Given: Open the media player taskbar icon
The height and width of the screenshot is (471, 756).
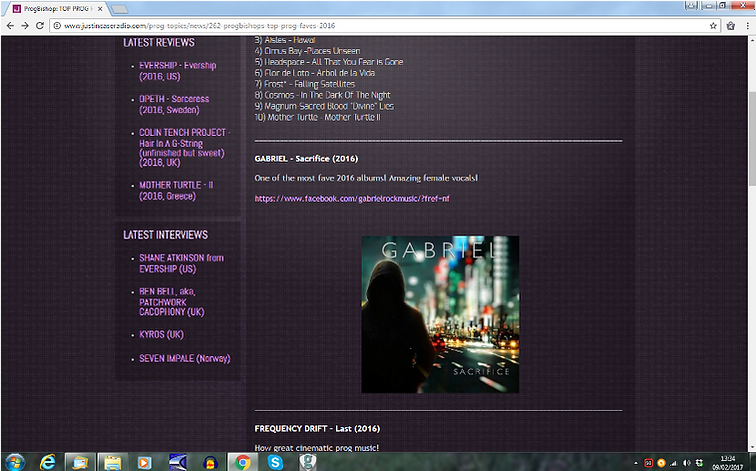Looking at the screenshot, I should (x=144, y=463).
